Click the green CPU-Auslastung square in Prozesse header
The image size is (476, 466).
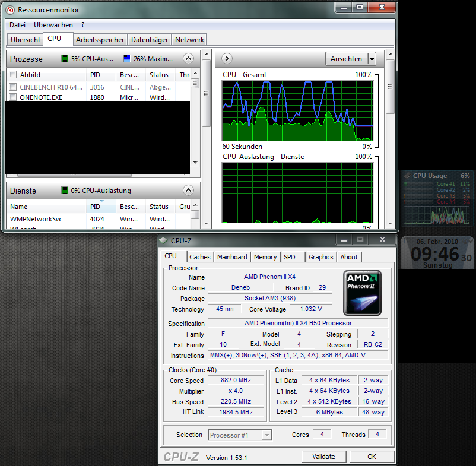tap(64, 58)
